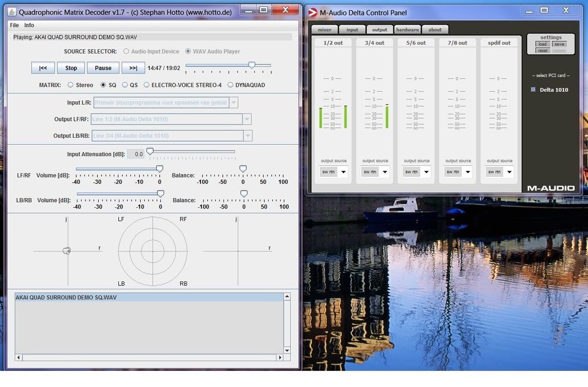Screen dimensions: 588x387
Task: Click the LB/RB Volume slider handle
Action: pos(161,193)
